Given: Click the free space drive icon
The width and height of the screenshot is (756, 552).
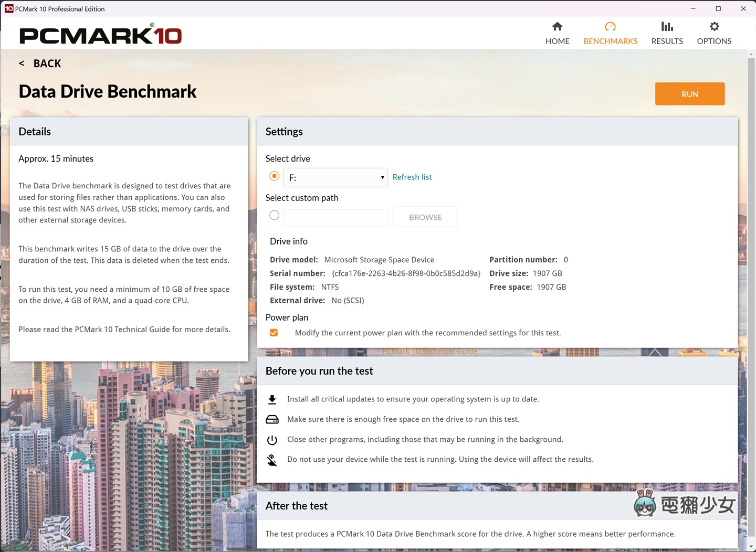Looking at the screenshot, I should [x=272, y=419].
